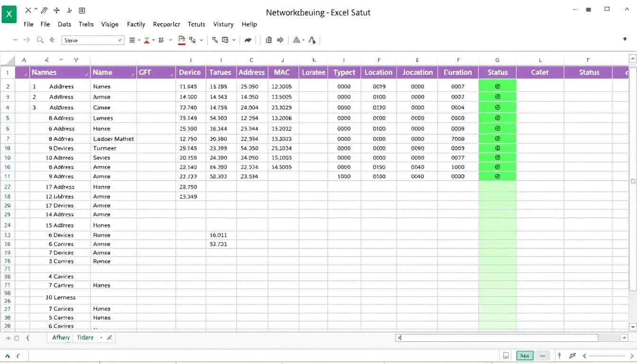
Task: Open the Visige menu
Action: coord(110,24)
